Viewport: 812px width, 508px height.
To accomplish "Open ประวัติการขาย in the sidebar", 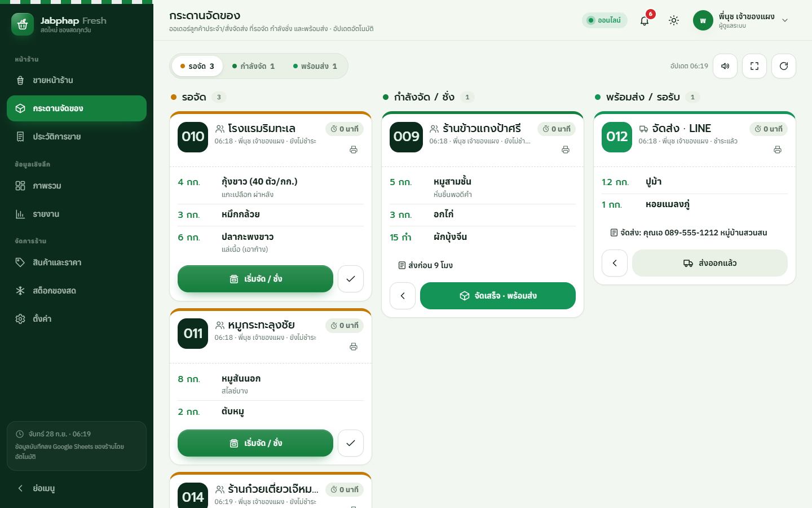I will click(77, 137).
